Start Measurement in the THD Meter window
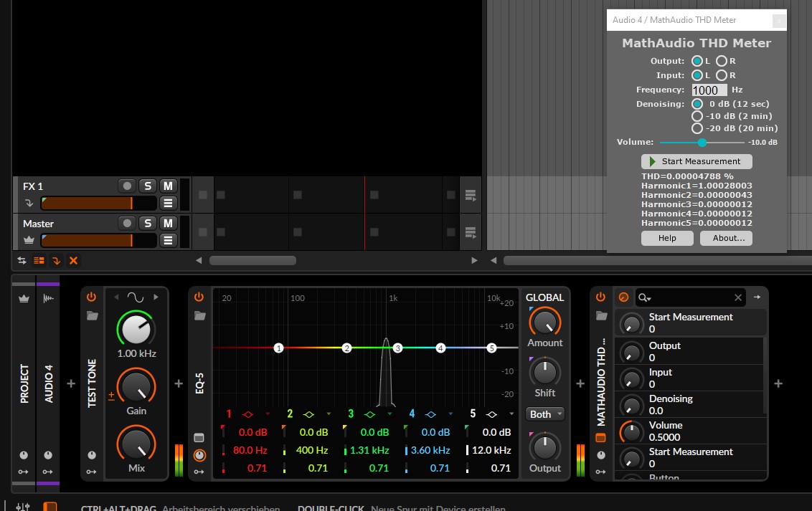 click(697, 161)
